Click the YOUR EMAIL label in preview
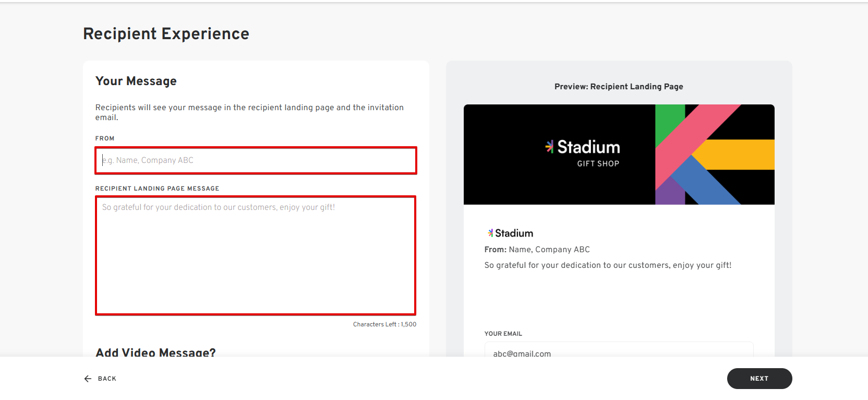 (x=503, y=334)
